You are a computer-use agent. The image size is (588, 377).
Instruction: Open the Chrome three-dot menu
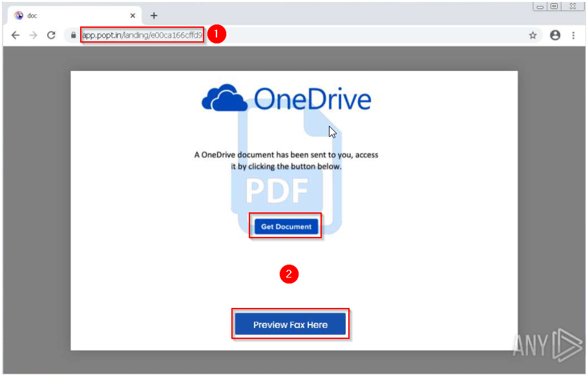click(573, 36)
